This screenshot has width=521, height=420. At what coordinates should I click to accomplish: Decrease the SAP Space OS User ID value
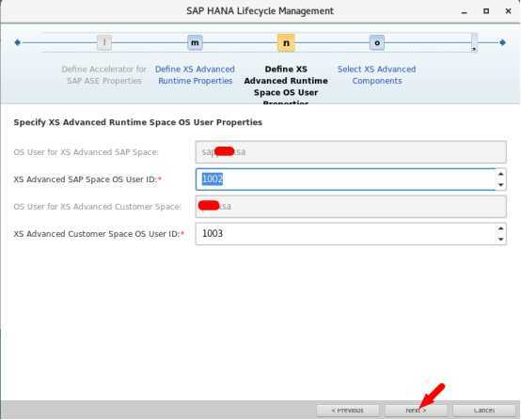pyautogui.click(x=500, y=185)
